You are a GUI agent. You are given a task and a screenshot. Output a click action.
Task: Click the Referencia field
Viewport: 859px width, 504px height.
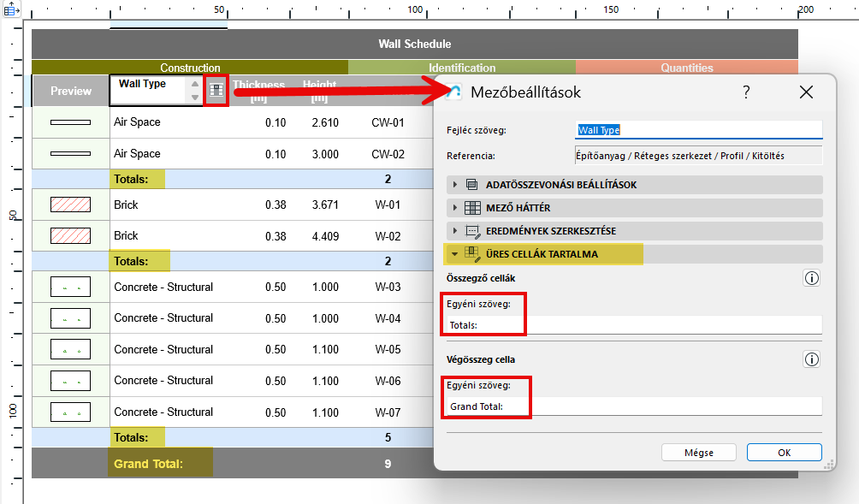(698, 156)
